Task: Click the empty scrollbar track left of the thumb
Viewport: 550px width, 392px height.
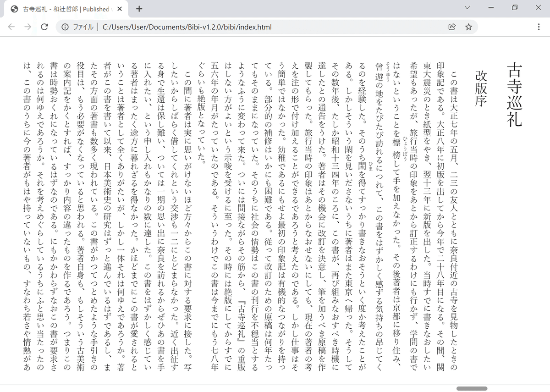Action: point(228,388)
